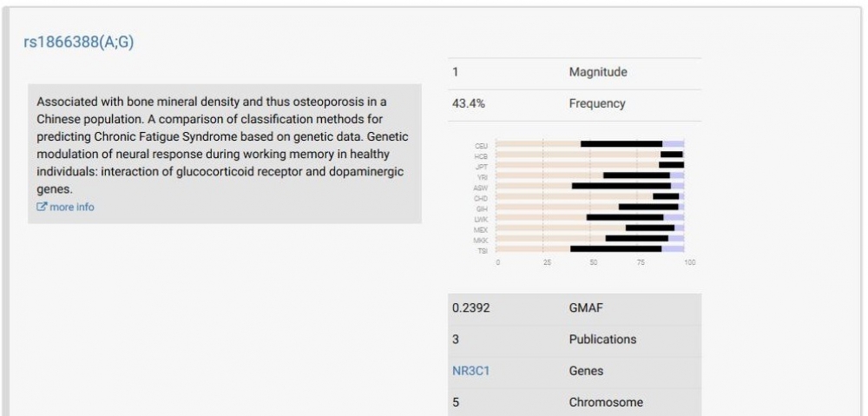
Task: Click the ASW black frequency segment
Action: pyautogui.click(x=621, y=186)
